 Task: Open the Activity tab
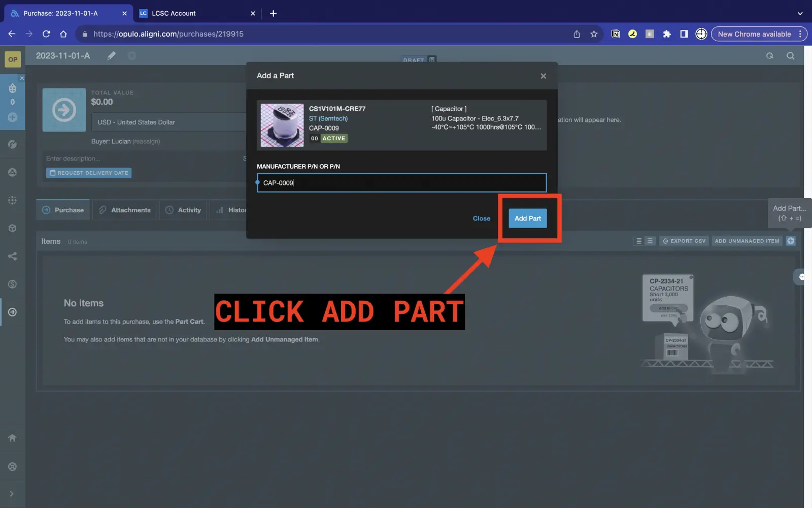[x=183, y=210]
